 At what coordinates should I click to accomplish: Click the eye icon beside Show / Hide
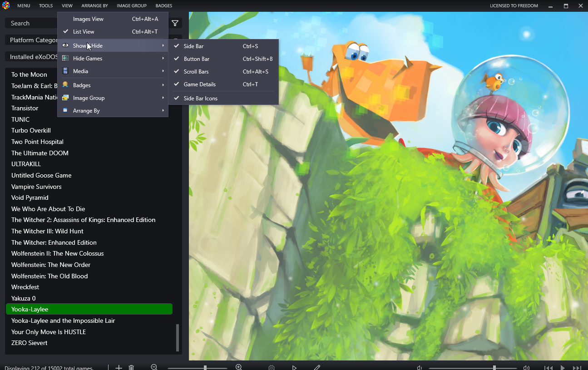pyautogui.click(x=65, y=45)
